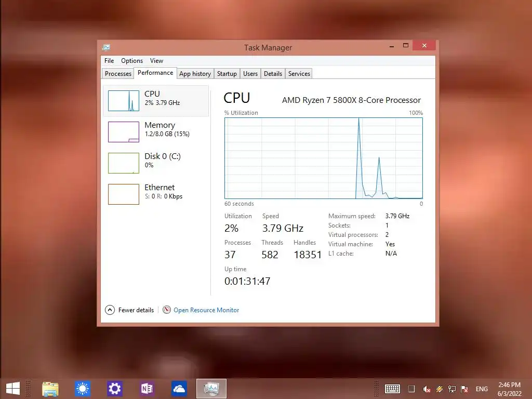
Task: Click the muted speaker volume tray icon
Action: 427,389
